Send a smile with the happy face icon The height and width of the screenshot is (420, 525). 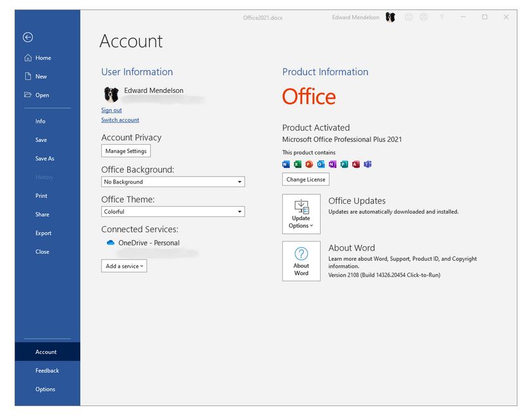click(409, 18)
